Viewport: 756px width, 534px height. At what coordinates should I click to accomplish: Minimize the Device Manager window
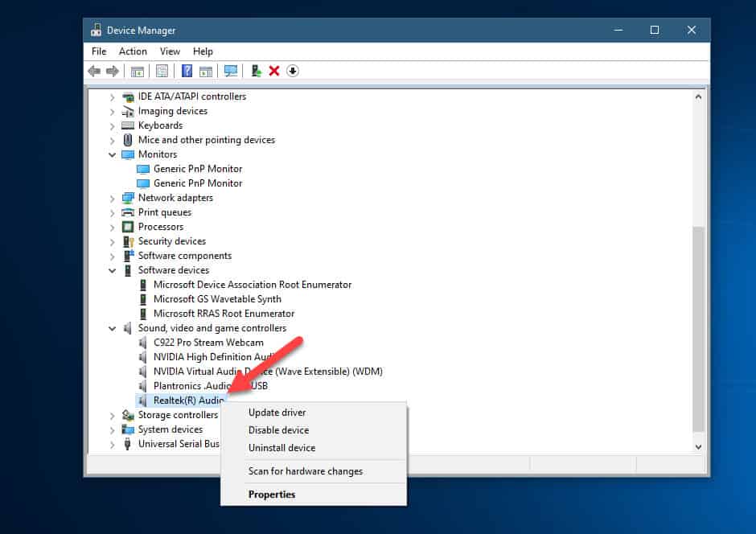tap(618, 30)
